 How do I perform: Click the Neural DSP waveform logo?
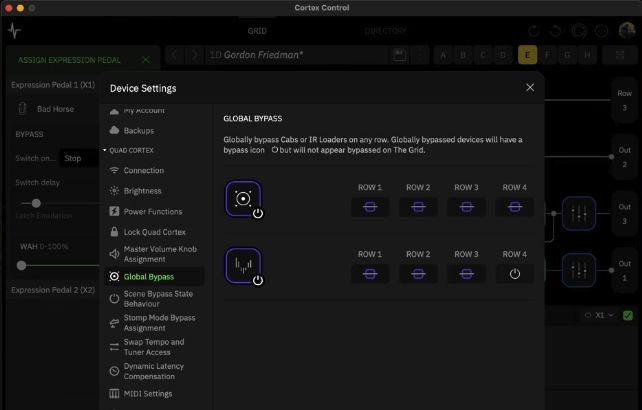(x=15, y=31)
